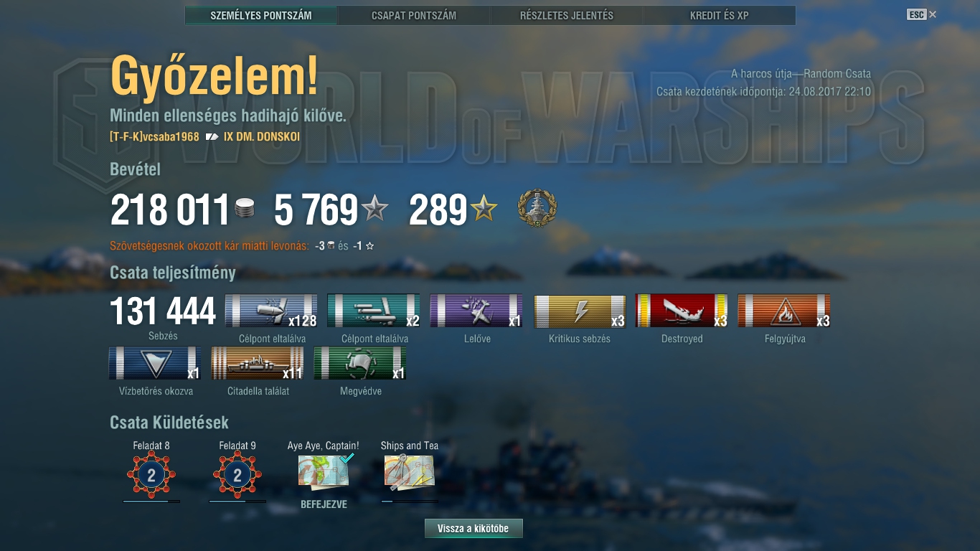Click the red Destroyed ribbon icon
This screenshot has width=980, height=551.
pyautogui.click(x=682, y=311)
